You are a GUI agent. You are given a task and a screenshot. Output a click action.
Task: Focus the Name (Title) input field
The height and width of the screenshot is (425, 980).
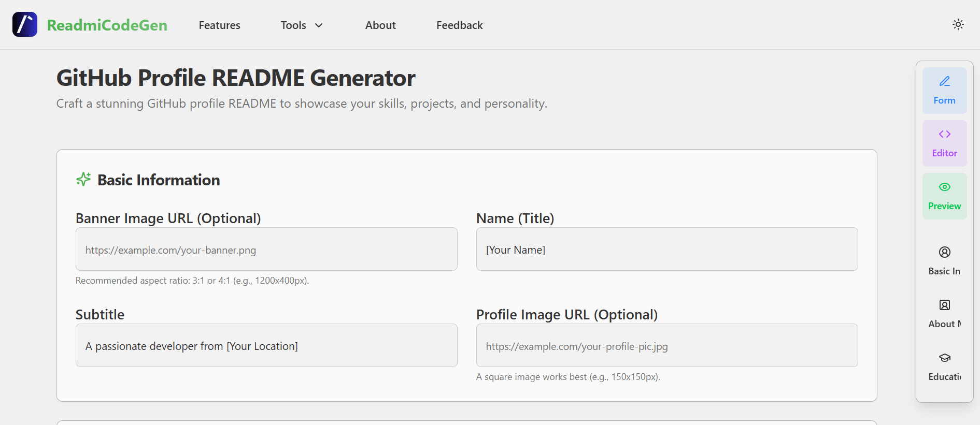(x=667, y=249)
